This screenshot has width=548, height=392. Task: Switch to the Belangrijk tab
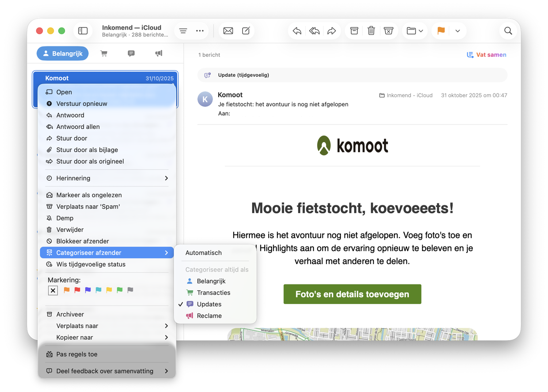click(x=62, y=54)
